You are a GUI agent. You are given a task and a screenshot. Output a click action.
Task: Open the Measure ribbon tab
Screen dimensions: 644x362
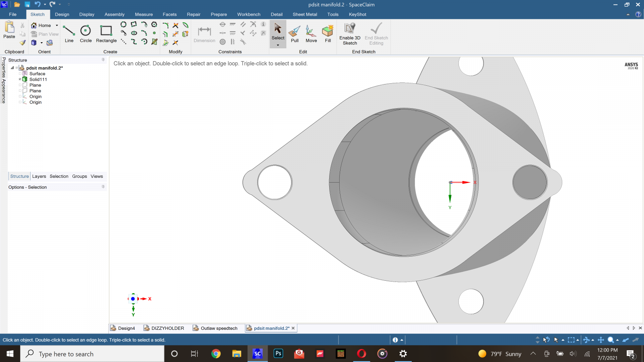(x=144, y=14)
